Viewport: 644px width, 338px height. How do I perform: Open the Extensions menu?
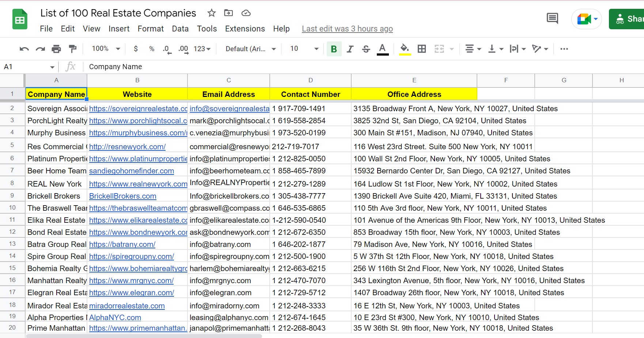point(245,29)
